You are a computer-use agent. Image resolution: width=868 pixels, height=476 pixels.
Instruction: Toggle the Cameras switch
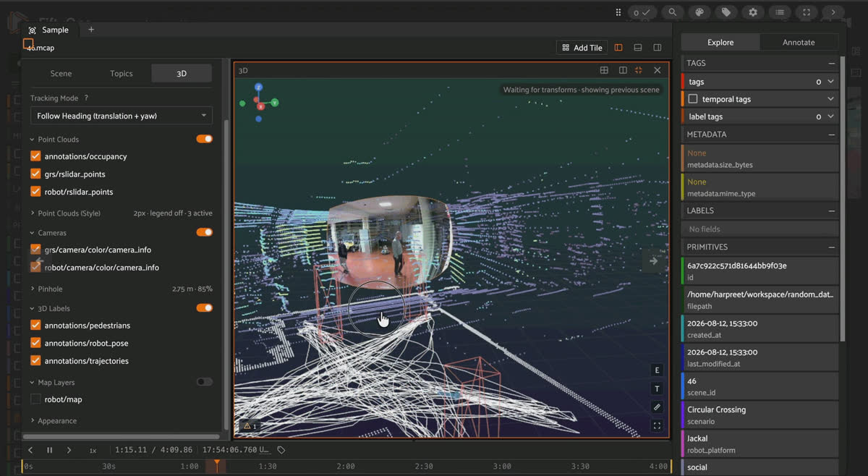click(205, 232)
